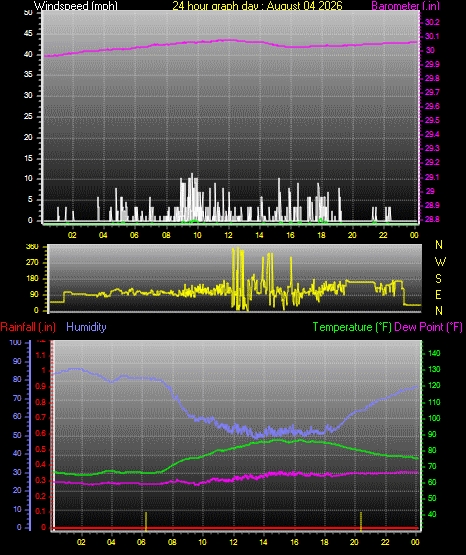Image resolution: width=466 pixels, height=555 pixels.
Task: Click the 12 hour label under wind graph
Action: click(x=228, y=235)
